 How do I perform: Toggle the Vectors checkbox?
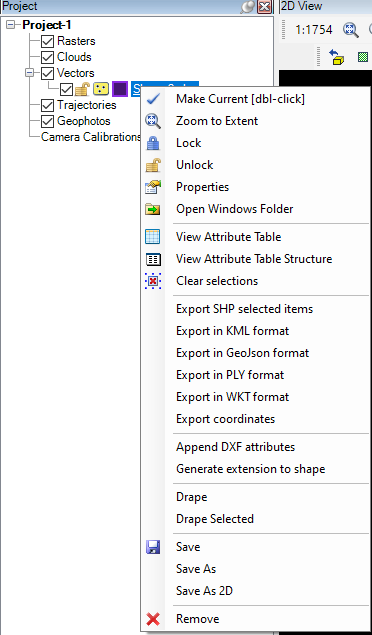click(x=48, y=73)
